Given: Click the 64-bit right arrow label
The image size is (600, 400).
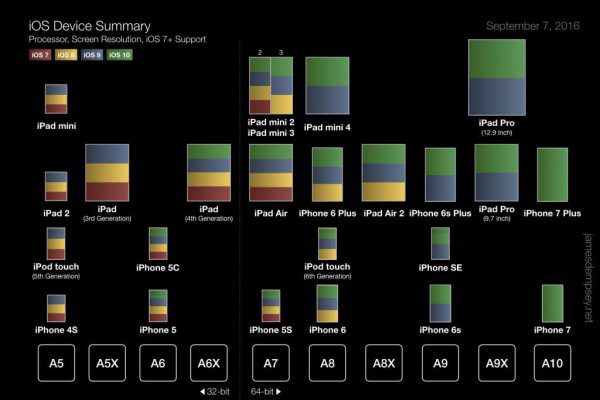Looking at the screenshot, I should pos(266,392).
